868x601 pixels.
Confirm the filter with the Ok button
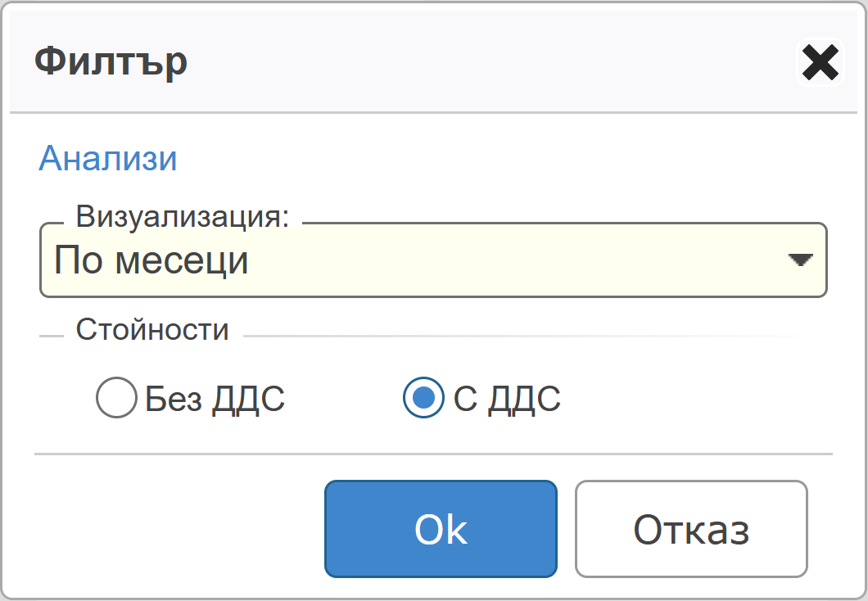(441, 529)
